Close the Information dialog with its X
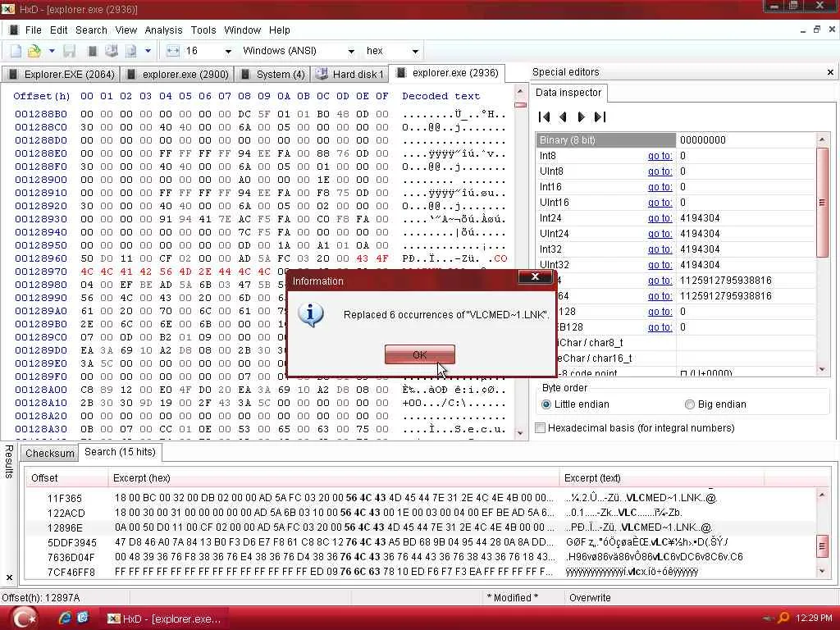 [535, 276]
